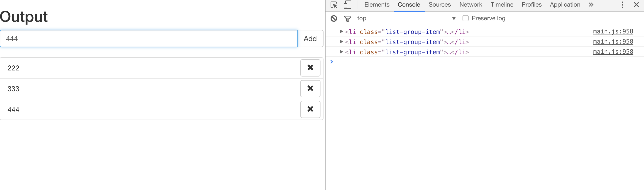Viewport: 644px width, 190px height.
Task: Click the inspect element cursor icon
Action: (x=334, y=5)
